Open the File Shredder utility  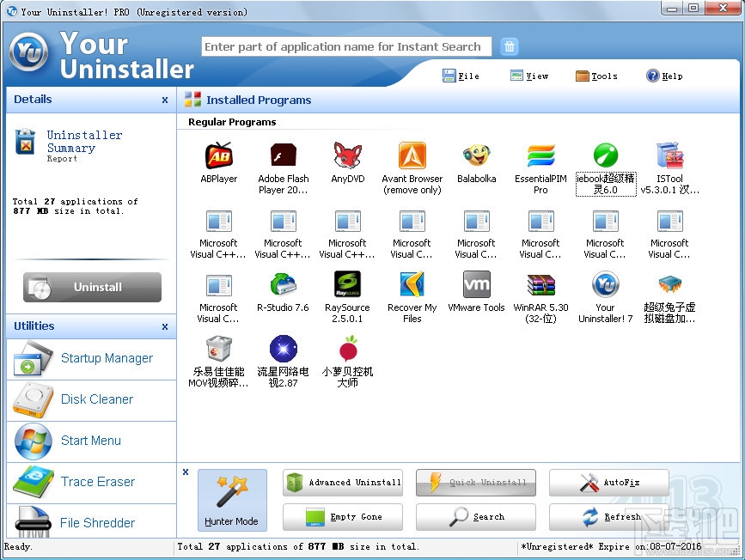point(96,522)
